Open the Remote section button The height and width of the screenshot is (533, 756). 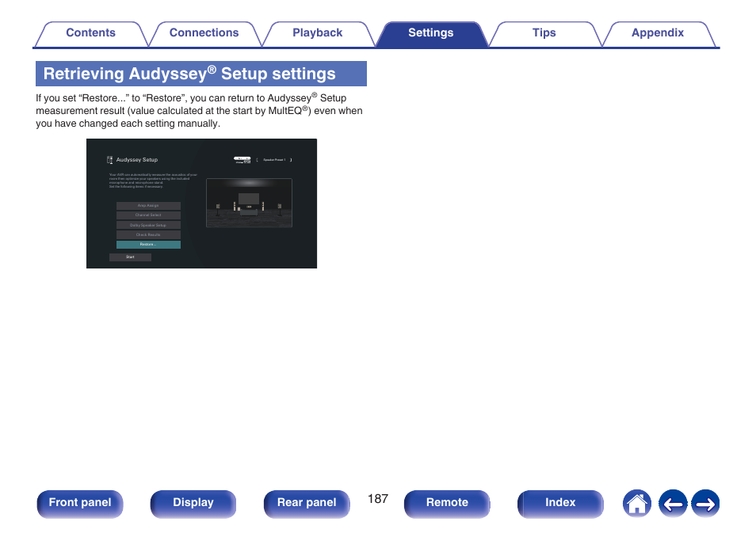pyautogui.click(x=447, y=504)
